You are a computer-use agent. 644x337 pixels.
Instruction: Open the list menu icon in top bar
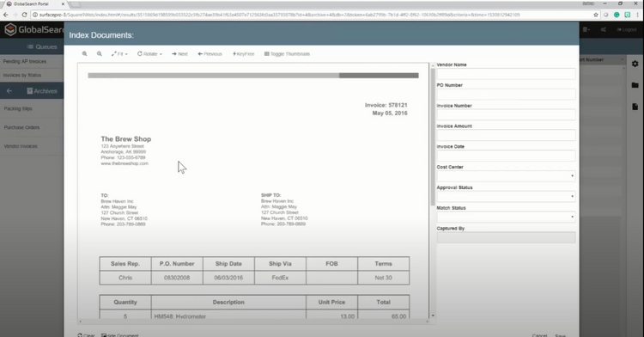[586, 29]
